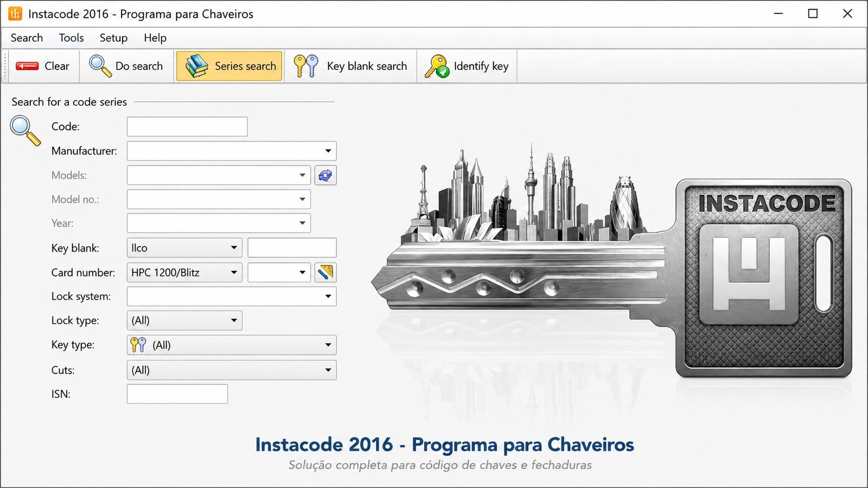Open the Search menu
The height and width of the screenshot is (488, 868).
tap(27, 38)
